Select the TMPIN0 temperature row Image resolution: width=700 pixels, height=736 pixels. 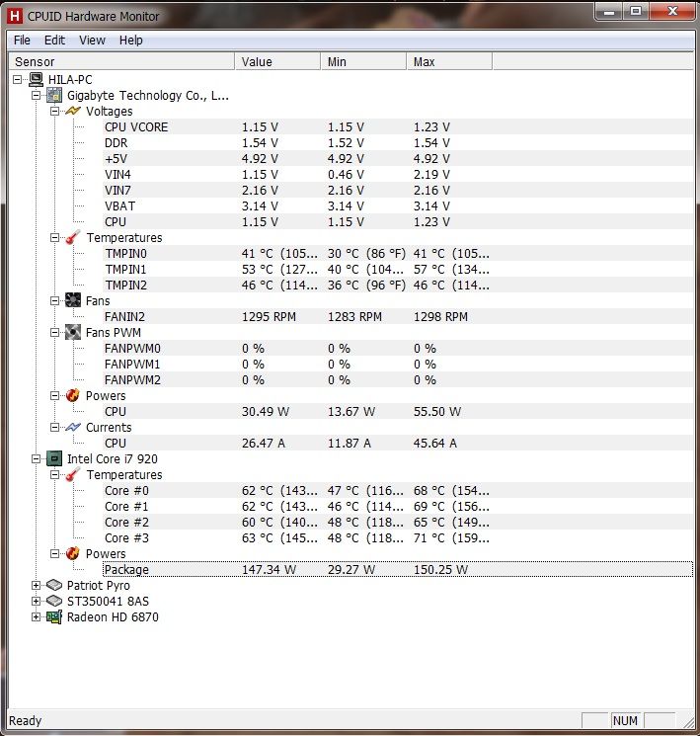(x=398, y=254)
